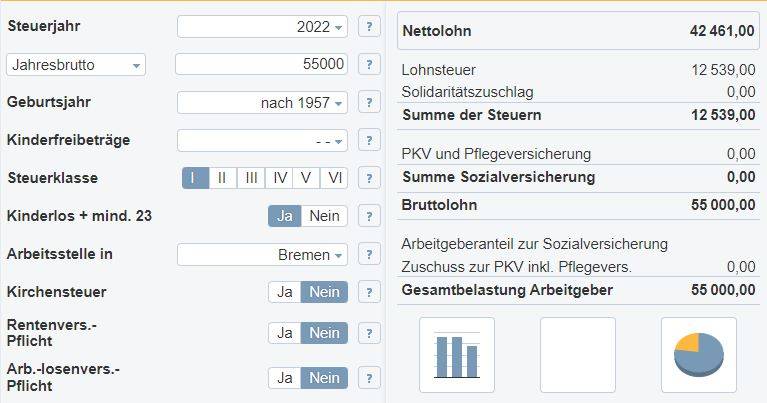Show help for Arbeitsstelle in Bremen
The height and width of the screenshot is (403, 767).
(369, 255)
